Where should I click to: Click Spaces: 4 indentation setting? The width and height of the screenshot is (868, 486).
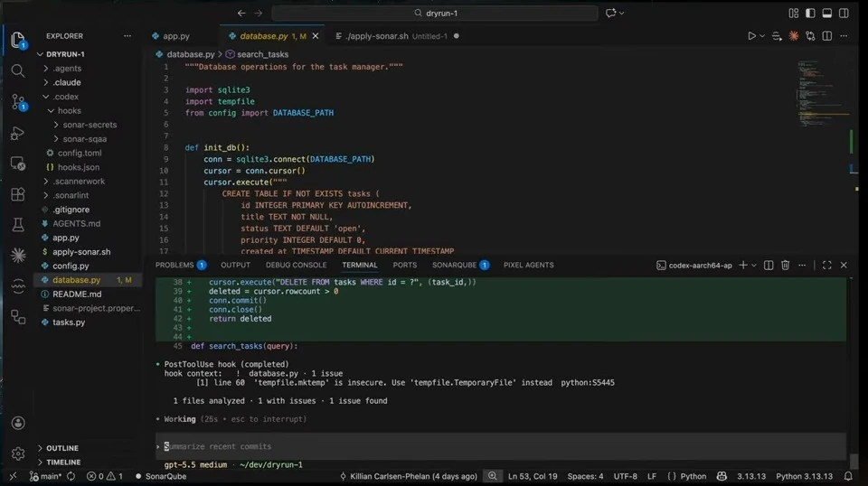(585, 476)
